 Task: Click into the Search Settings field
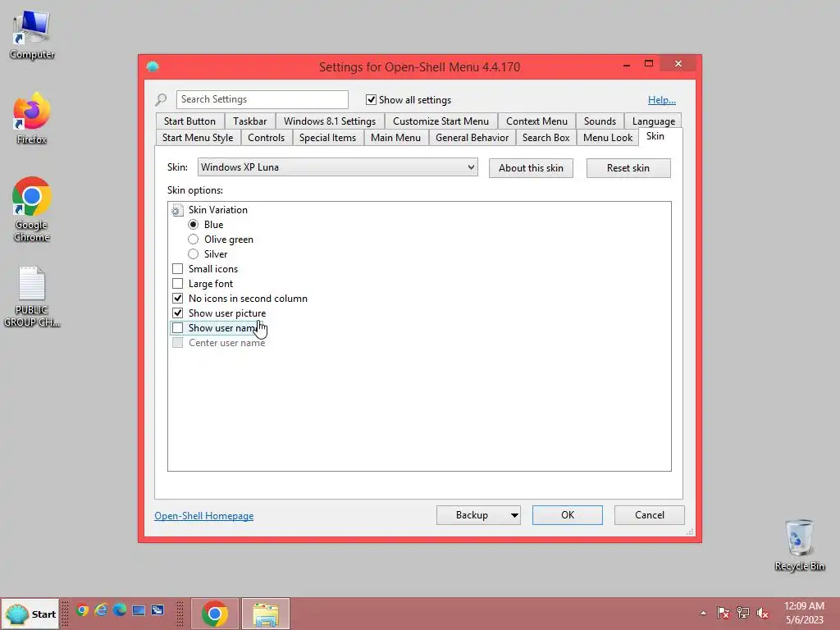(262, 99)
